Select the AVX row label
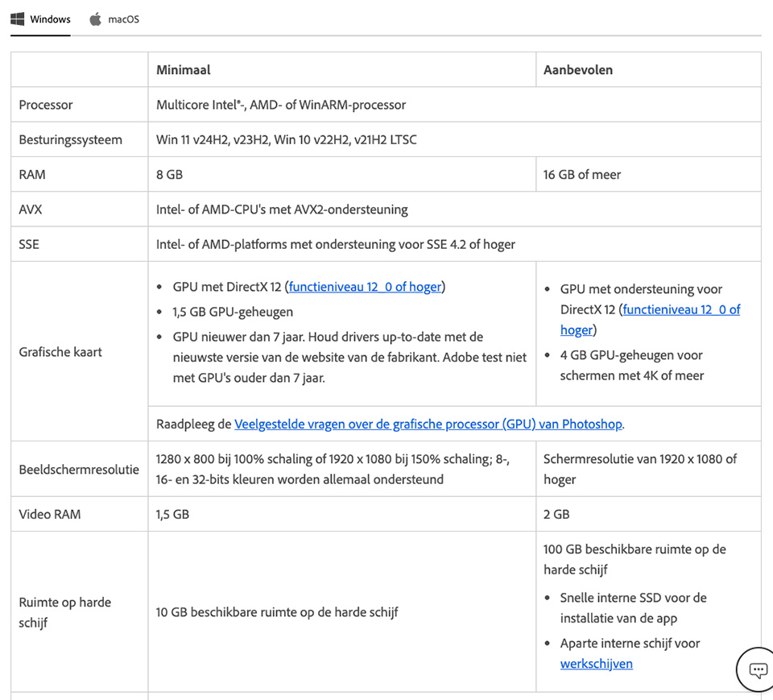The image size is (773, 700). pos(31,209)
